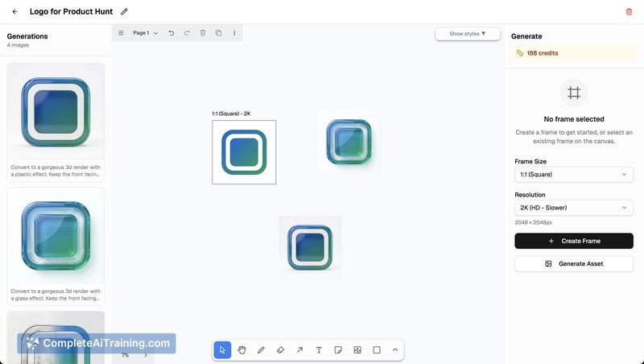Click the plastic effect prompt caption

(56, 171)
